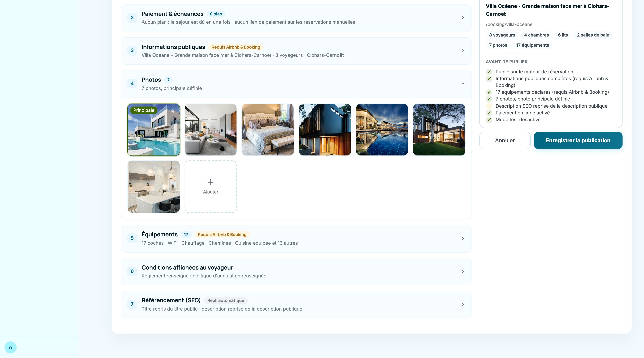Screen dimensions: 644x358
Task: Click the Annuler button
Action: point(505,140)
